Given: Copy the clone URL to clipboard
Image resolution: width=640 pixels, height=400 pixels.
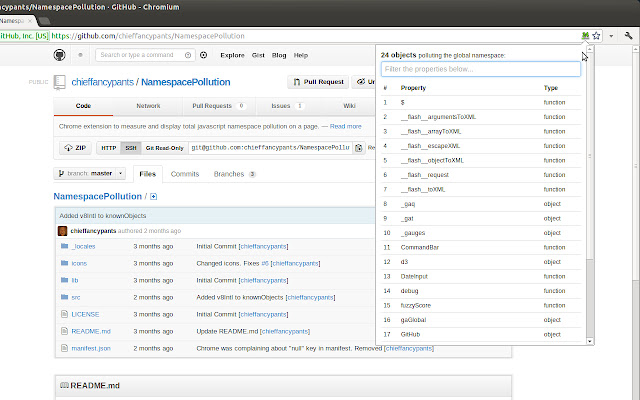Looking at the screenshot, I should click(x=359, y=148).
